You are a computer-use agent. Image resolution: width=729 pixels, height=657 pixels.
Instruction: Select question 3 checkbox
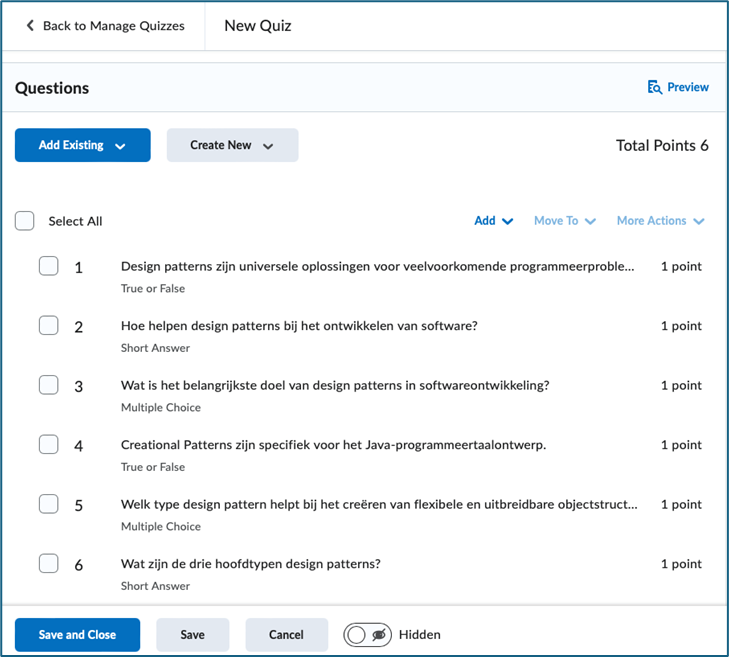[x=49, y=385]
